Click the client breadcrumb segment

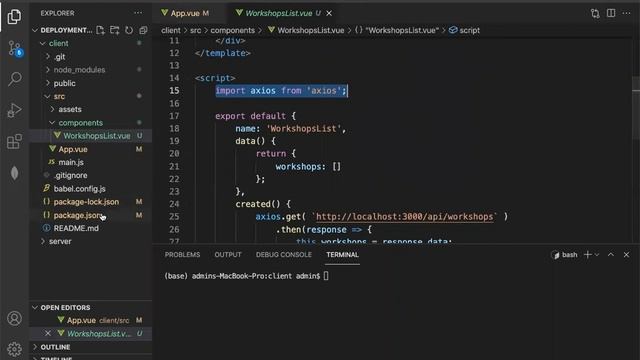[171, 30]
